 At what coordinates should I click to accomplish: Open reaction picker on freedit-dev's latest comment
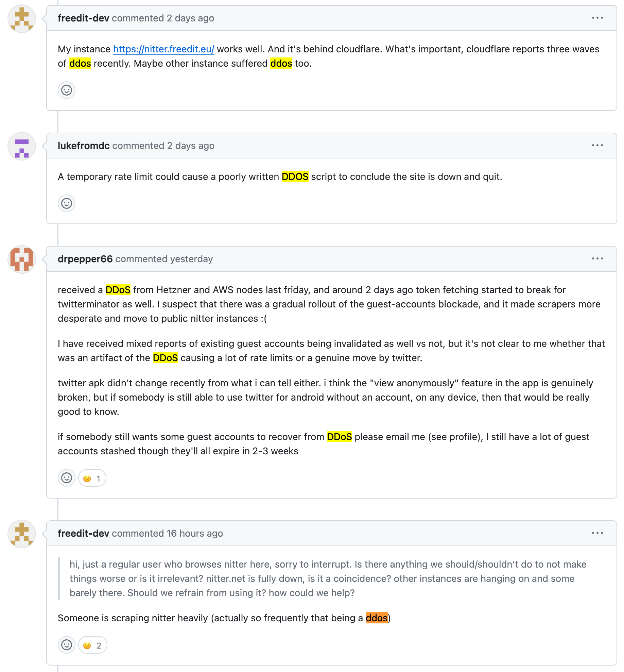click(67, 645)
